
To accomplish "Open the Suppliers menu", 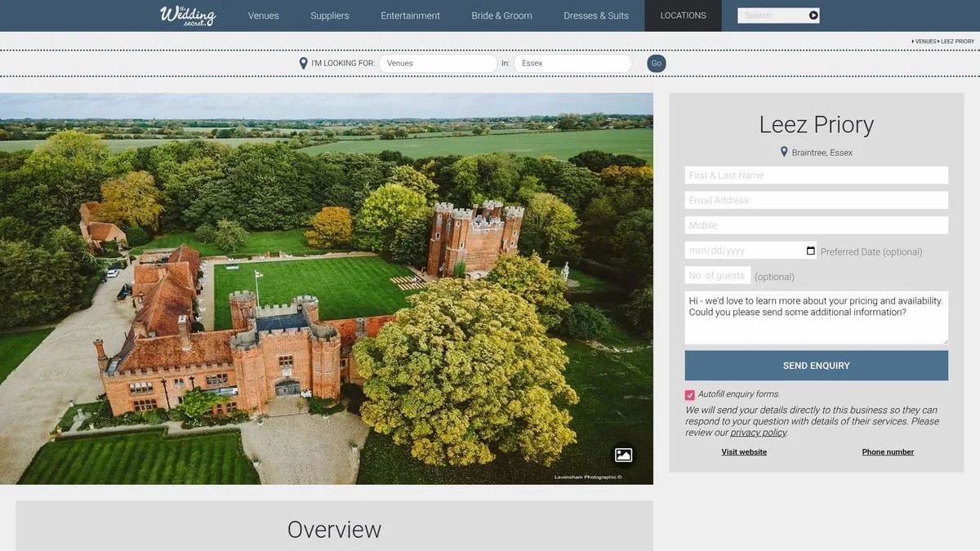I will pyautogui.click(x=330, y=16).
